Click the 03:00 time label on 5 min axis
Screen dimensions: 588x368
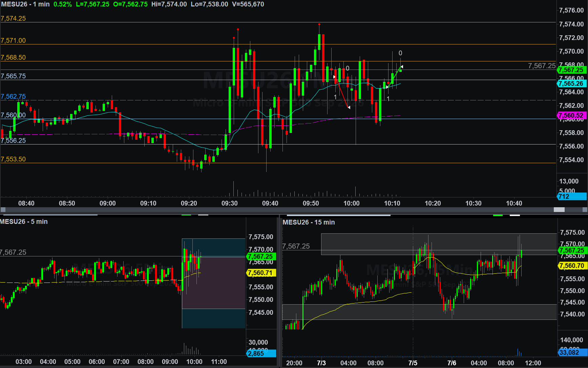point(24,362)
